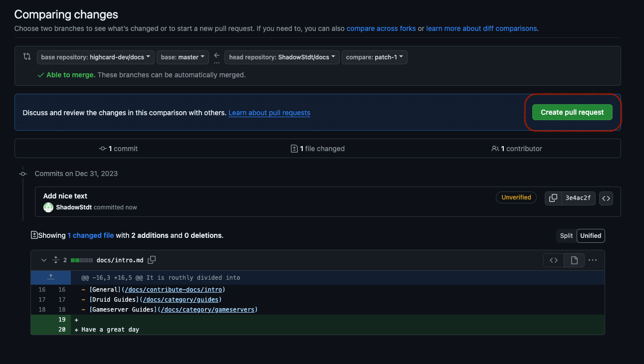This screenshot has height=364, width=644.
Task: Edit the comparison via the ellipsis icon
Action: click(593, 260)
